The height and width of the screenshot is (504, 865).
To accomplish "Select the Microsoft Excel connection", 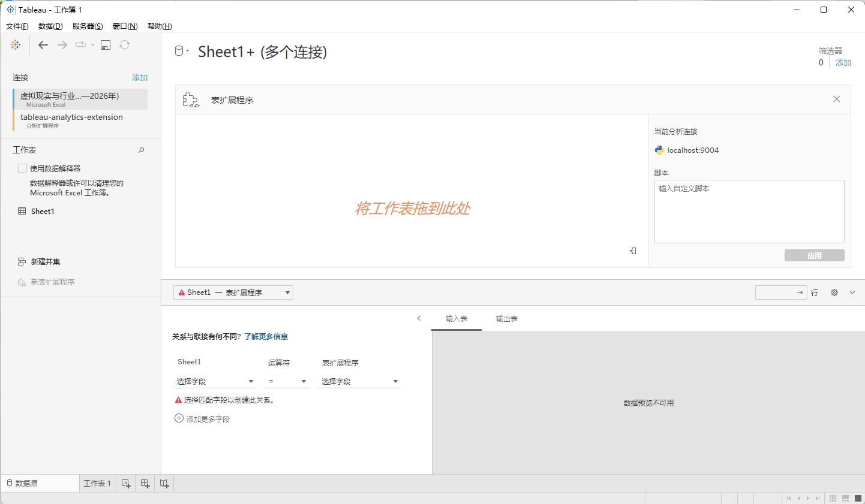I will pos(80,99).
